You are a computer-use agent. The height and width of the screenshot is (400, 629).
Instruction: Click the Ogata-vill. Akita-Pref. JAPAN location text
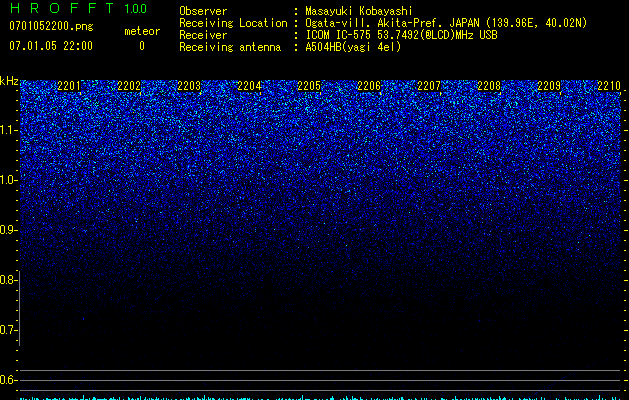tap(446, 23)
